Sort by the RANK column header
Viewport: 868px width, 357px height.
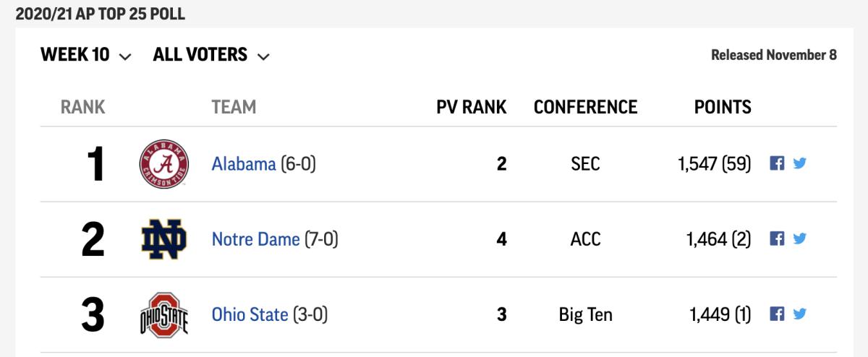coord(83,107)
